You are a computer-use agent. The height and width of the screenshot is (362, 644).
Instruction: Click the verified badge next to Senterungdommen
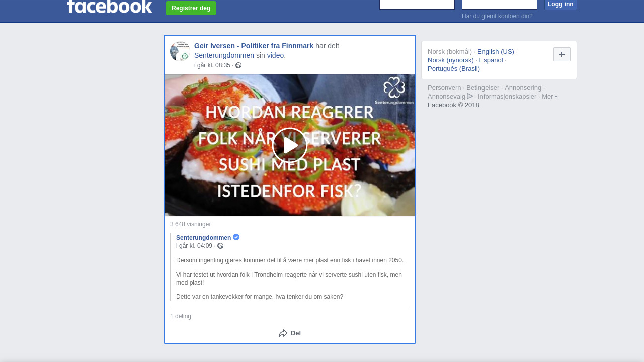(x=236, y=237)
